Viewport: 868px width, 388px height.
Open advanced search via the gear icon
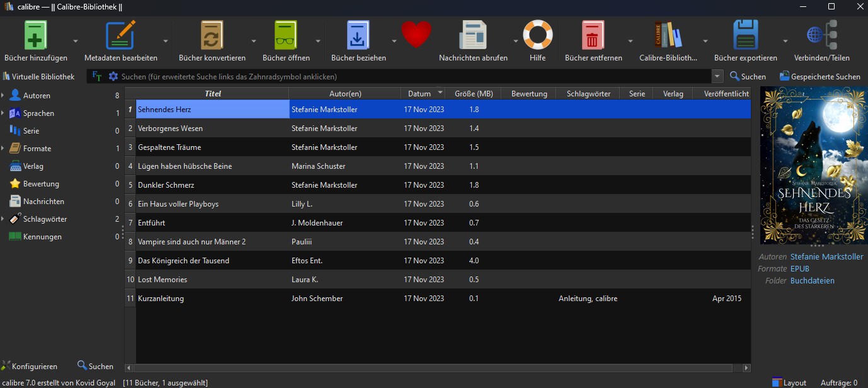point(113,76)
